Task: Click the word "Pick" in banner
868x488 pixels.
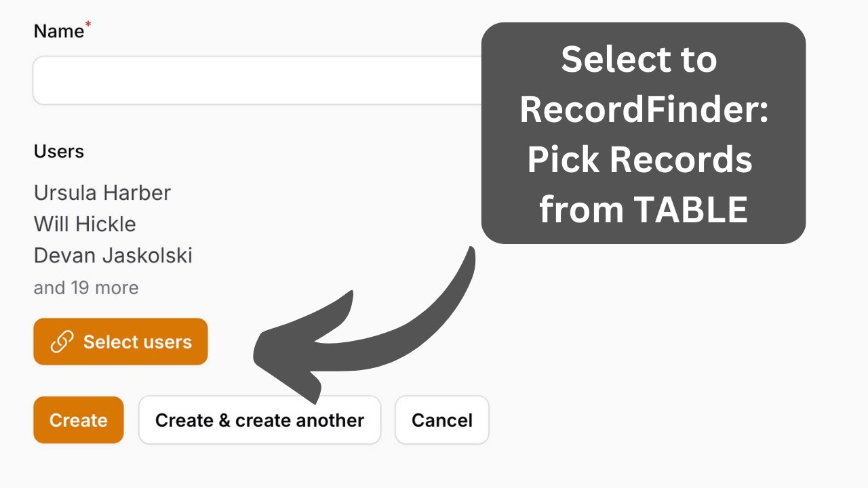Action: coord(562,160)
